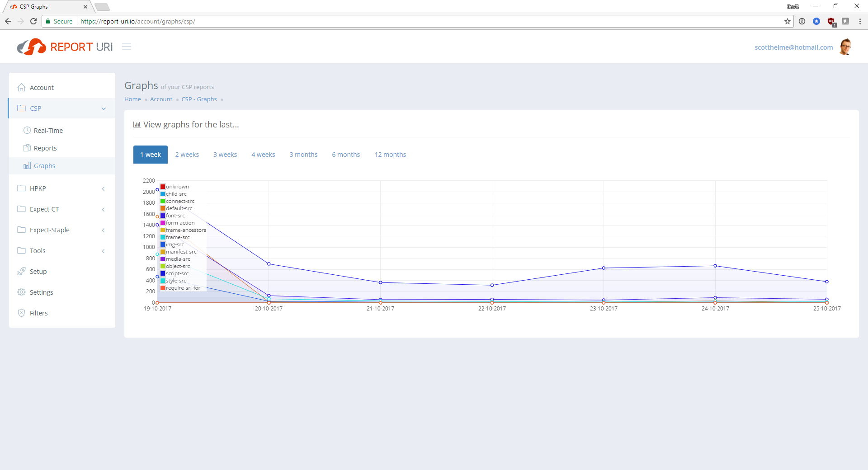The image size is (868, 470).
Task: Click the Account breadcrumb link
Action: pos(161,99)
